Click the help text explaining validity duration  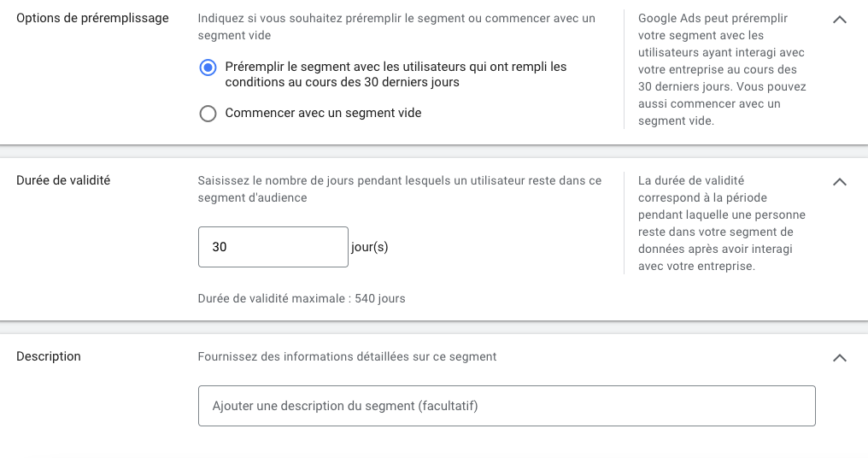tap(722, 223)
